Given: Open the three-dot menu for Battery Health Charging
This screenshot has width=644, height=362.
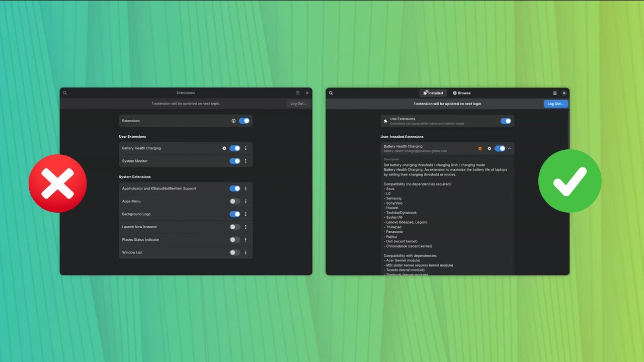Looking at the screenshot, I should [x=246, y=148].
